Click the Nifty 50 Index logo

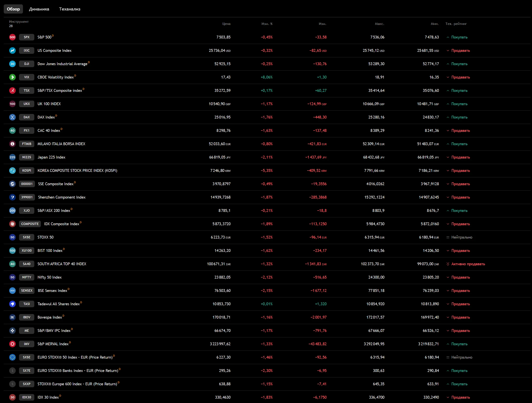tap(12, 277)
